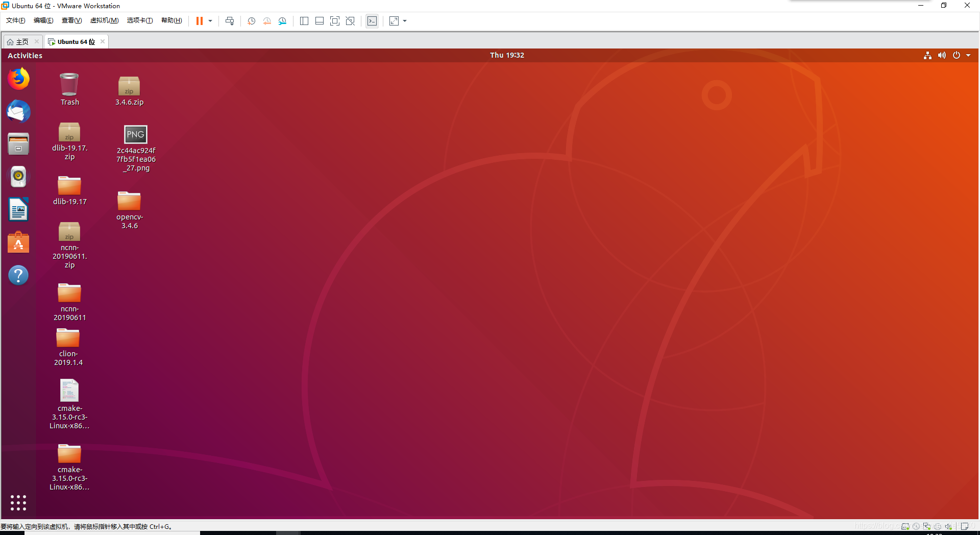This screenshot has height=535, width=980.
Task: Select the opencv-3.4.6 folder
Action: pos(129,210)
